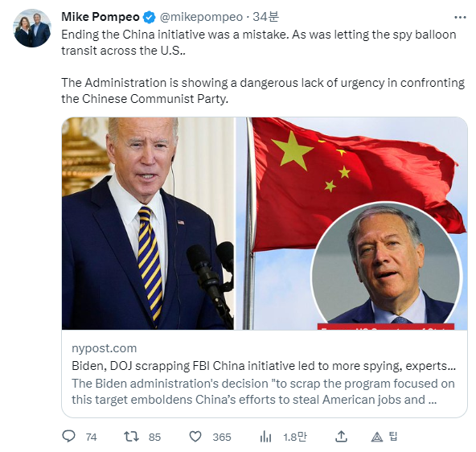This screenshot has height=452, width=476.
Task: Open the three-dot more options menu
Action: tap(460, 18)
